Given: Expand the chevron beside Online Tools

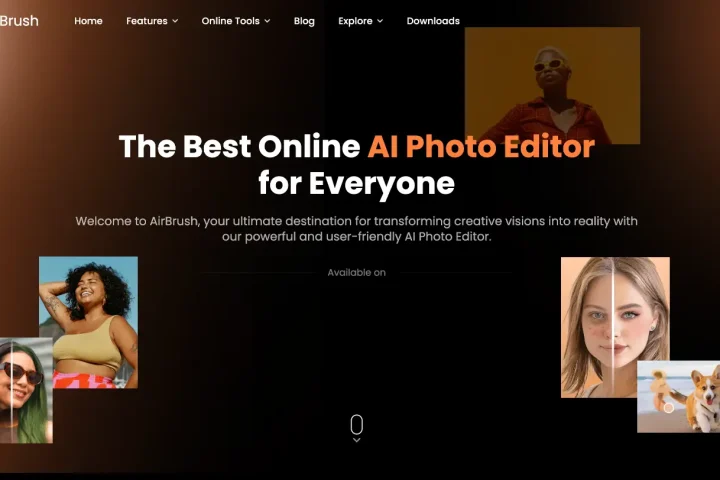Looking at the screenshot, I should (267, 21).
